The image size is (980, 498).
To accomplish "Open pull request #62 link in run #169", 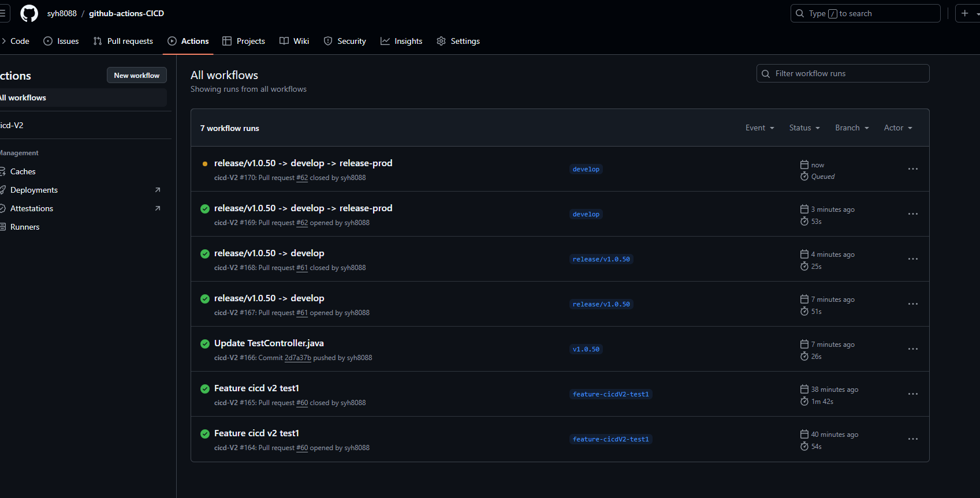I will click(x=302, y=223).
